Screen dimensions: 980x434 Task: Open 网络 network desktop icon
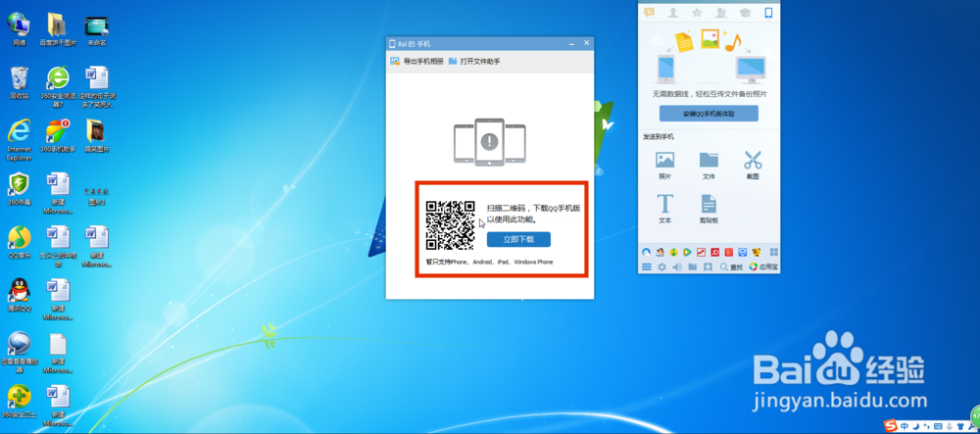coord(20,28)
